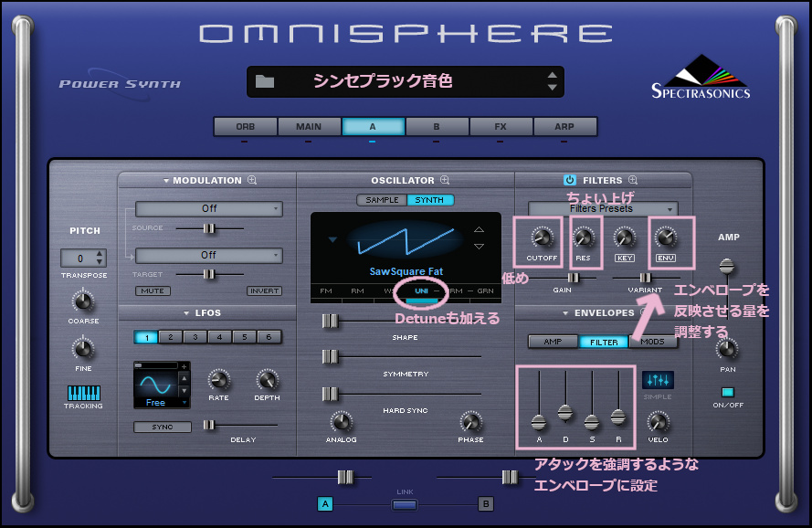Click the Res knob
The height and width of the screenshot is (528, 812).
pos(583,238)
